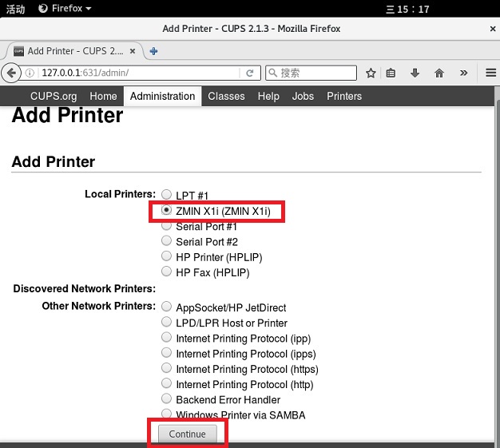Select the Add Printer - CUPS browser tab
Image resolution: width=500 pixels, height=448 pixels.
[75, 51]
